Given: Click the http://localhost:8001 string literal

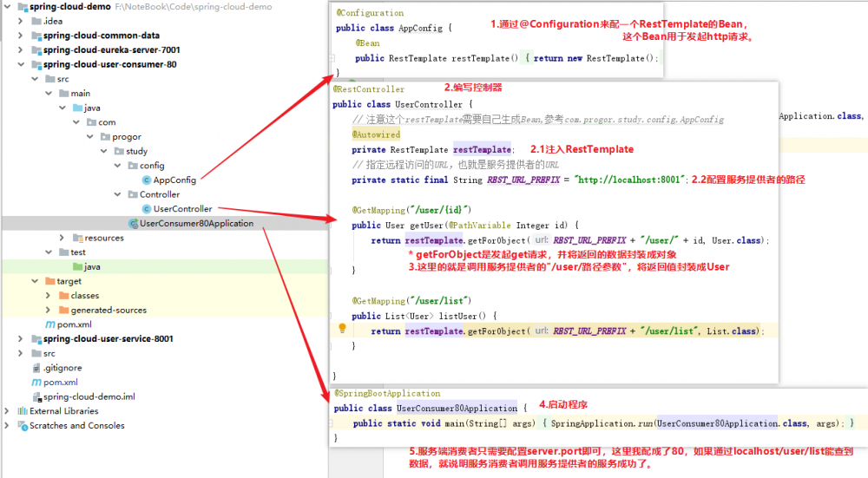Looking at the screenshot, I should [630, 180].
